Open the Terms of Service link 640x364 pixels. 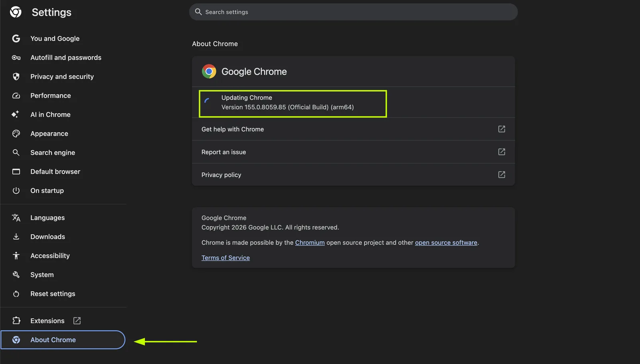point(226,258)
